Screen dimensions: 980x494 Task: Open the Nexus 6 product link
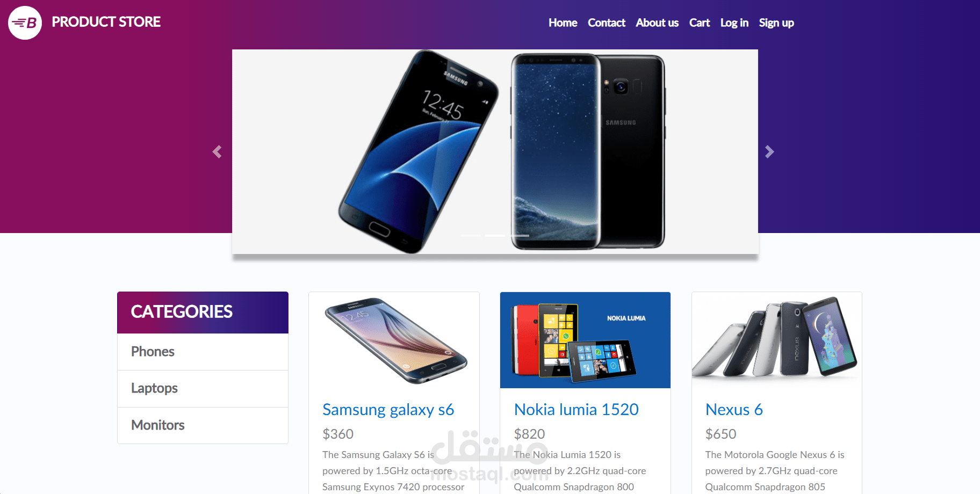(x=734, y=410)
